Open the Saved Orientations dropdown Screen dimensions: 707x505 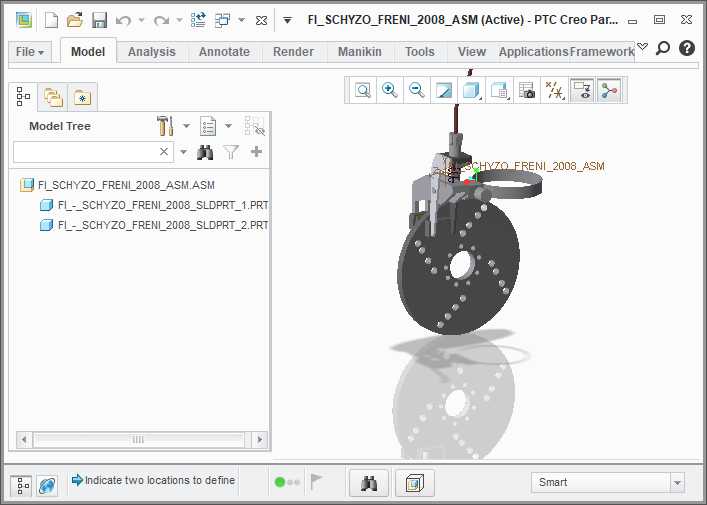pos(500,90)
